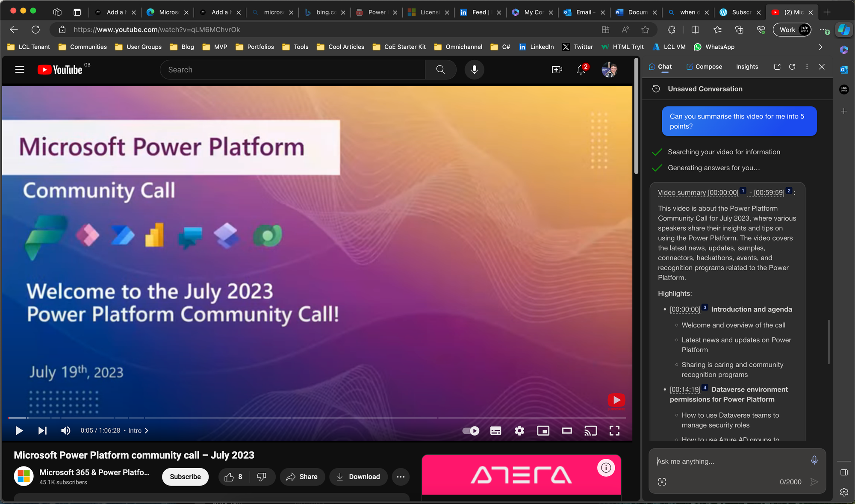Open YouTube notifications bell

coord(581,70)
